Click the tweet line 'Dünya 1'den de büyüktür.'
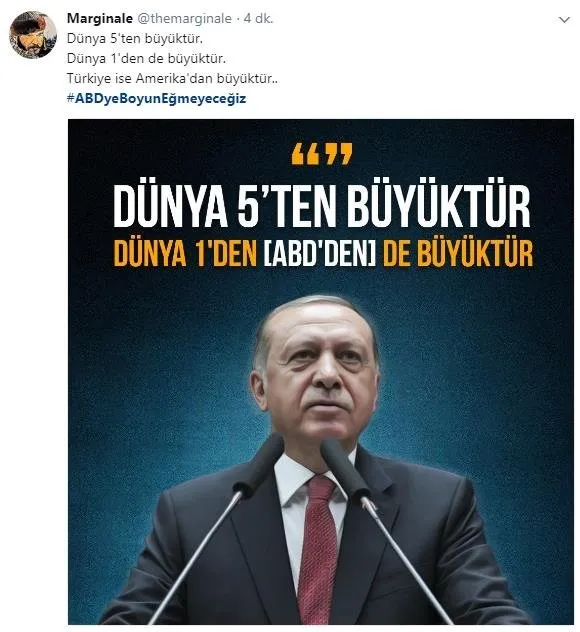Image resolution: width=580 pixels, height=632 pixels. tap(146, 58)
